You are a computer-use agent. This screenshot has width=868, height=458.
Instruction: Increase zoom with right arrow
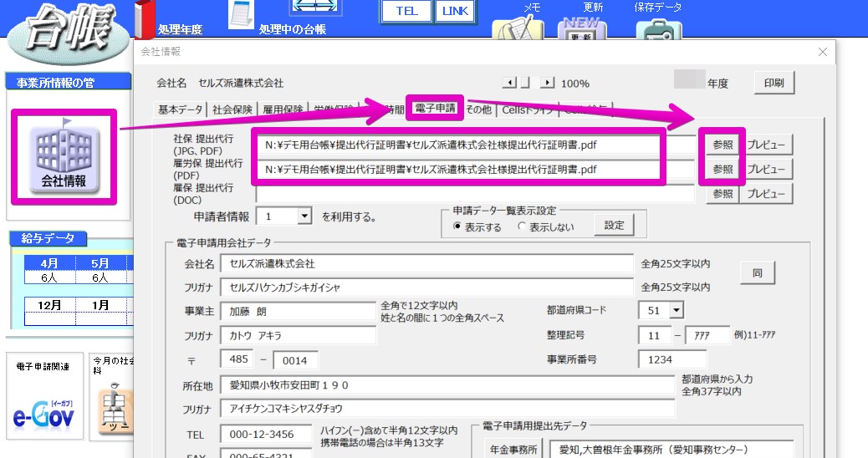547,83
